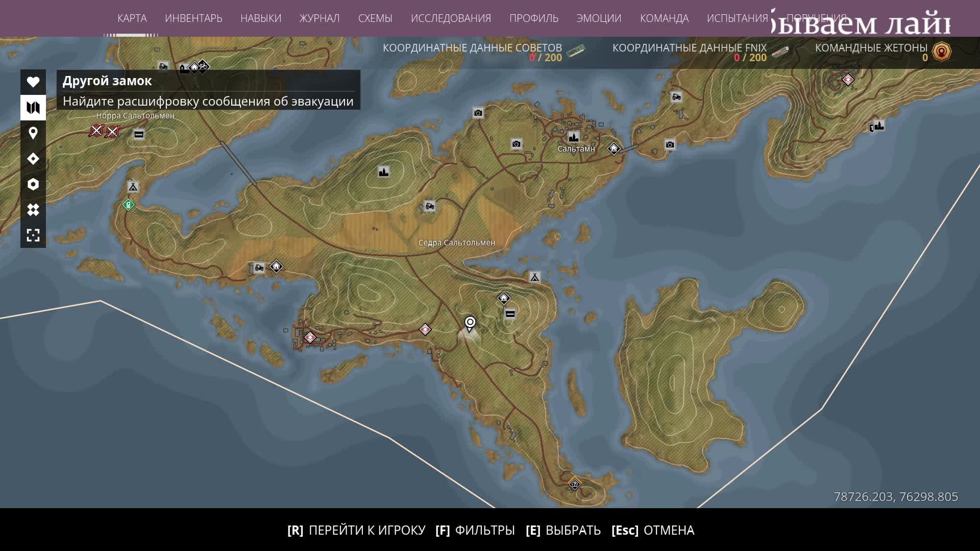Click the Сёдра Сальтольмен map label
This screenshot has width=980, height=551.
click(457, 243)
